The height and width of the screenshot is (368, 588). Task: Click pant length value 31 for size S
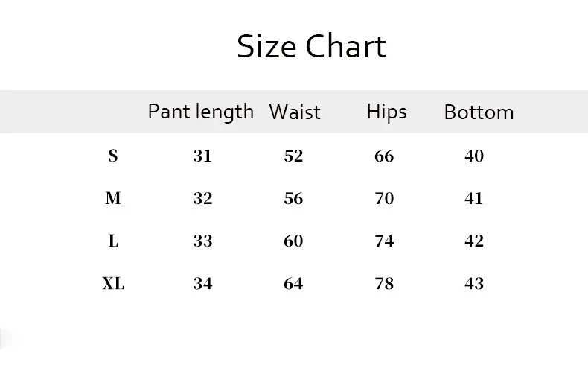click(202, 156)
